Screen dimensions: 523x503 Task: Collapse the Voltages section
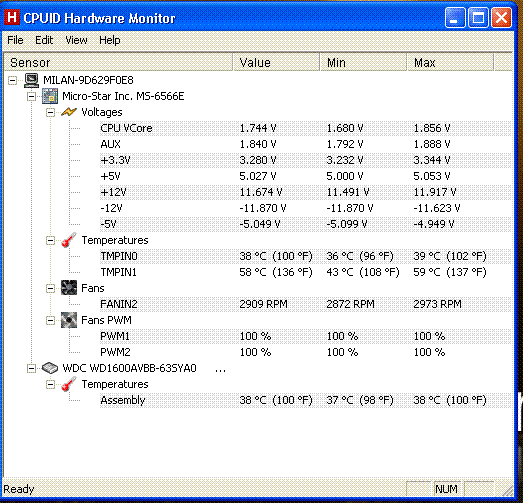[50, 112]
